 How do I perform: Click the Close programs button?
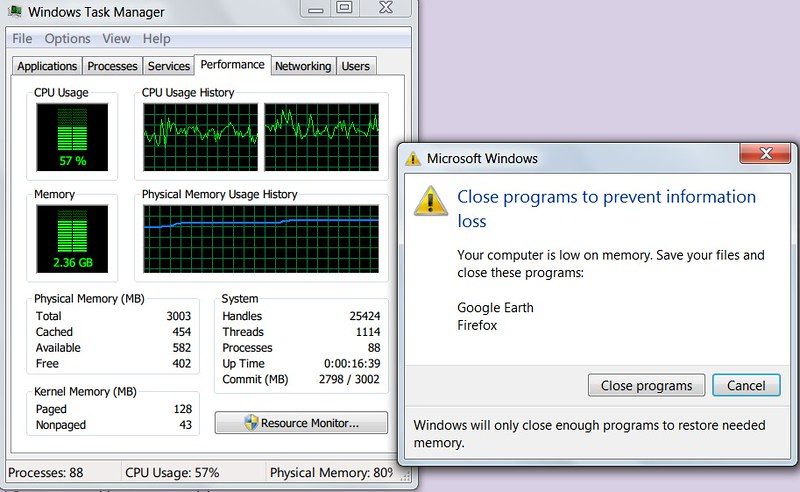click(646, 385)
